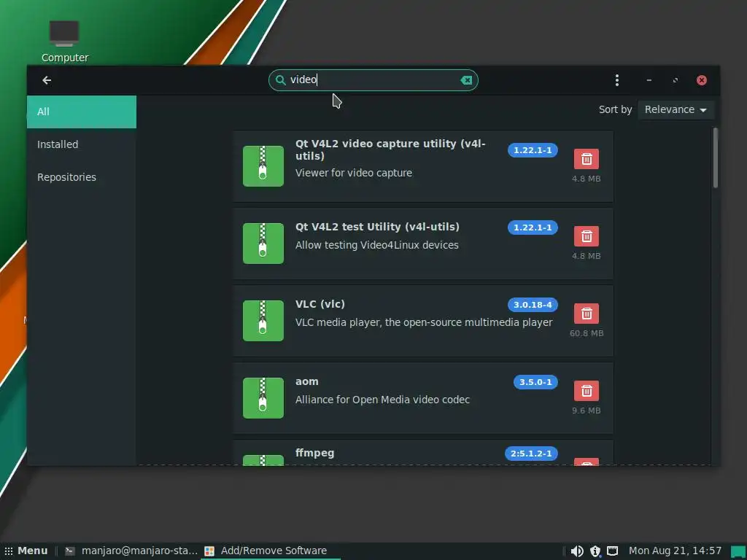Remove Qt V4L2 video capture utility package
This screenshot has height=560, width=747.
[587, 159]
